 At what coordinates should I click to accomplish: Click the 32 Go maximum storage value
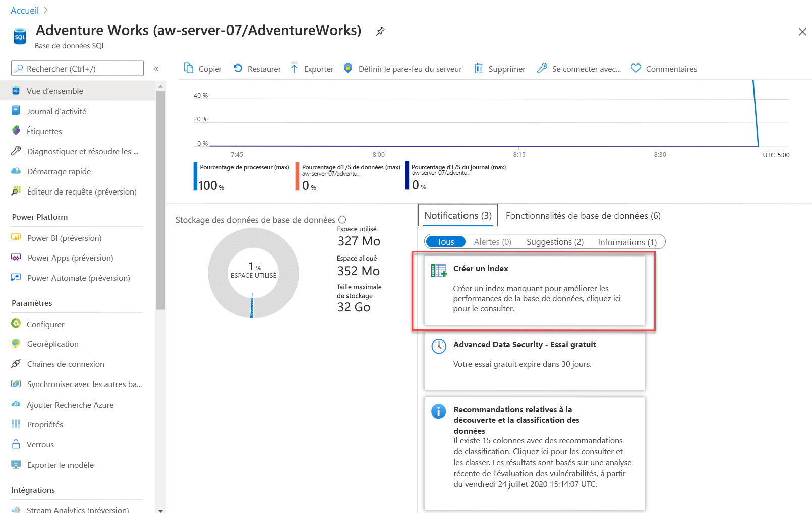(x=354, y=307)
